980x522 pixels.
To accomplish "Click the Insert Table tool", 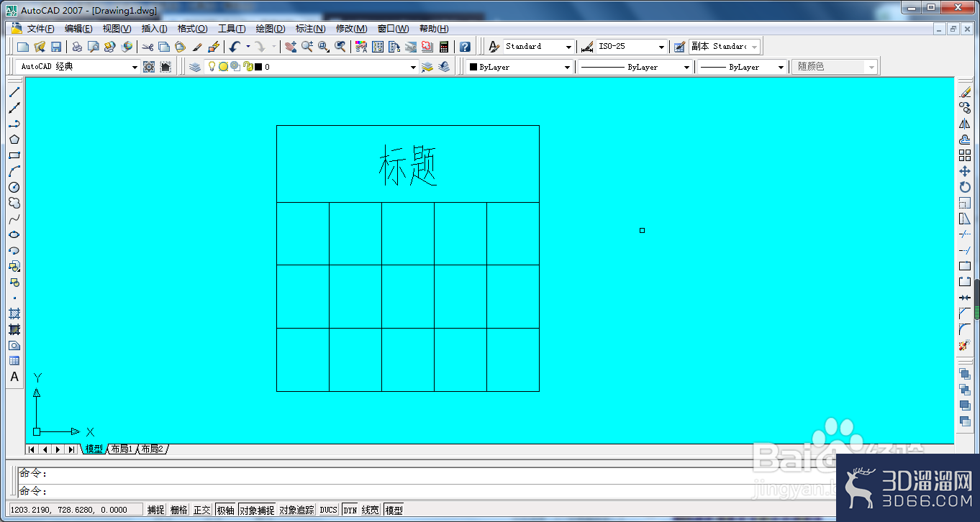I will [x=14, y=361].
